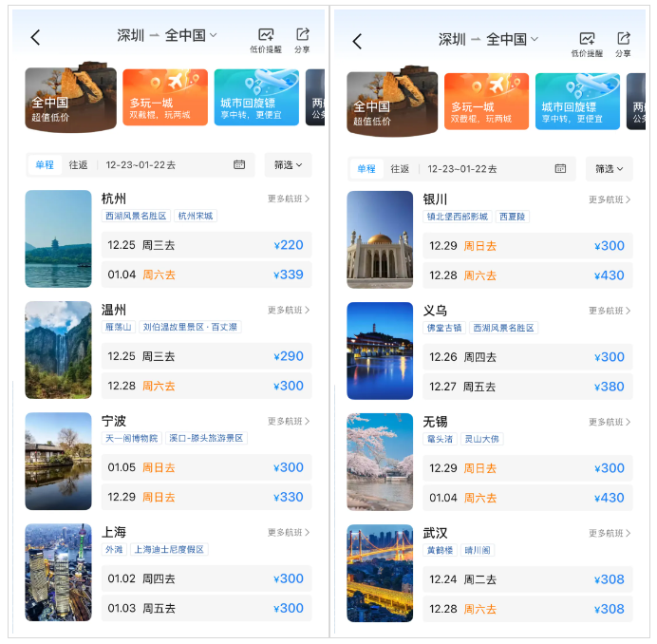Tap the 分享 share icon in the right screen

(623, 43)
